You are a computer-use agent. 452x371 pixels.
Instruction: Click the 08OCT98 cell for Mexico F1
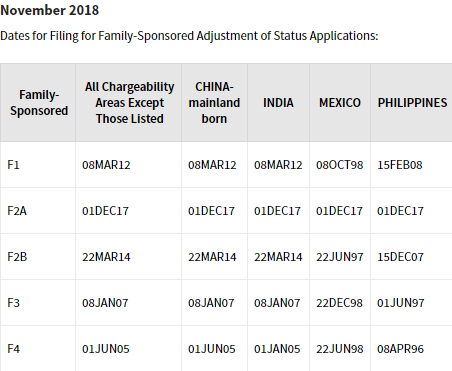point(339,165)
